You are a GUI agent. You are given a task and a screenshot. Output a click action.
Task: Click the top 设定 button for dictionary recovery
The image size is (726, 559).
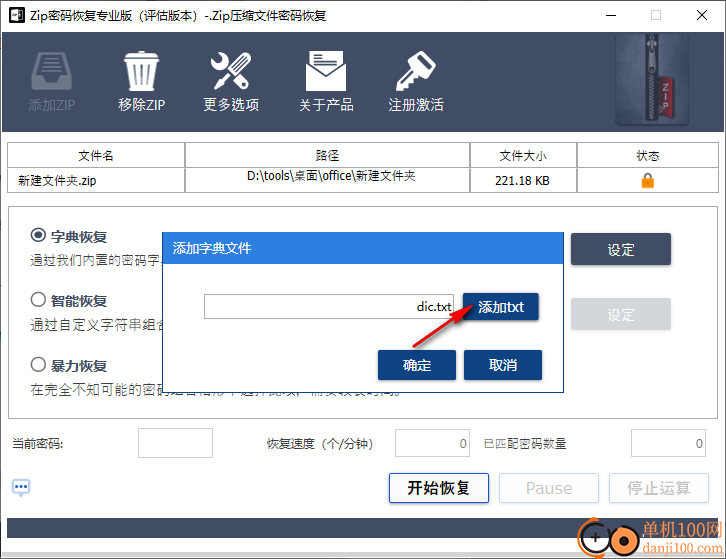click(x=620, y=249)
